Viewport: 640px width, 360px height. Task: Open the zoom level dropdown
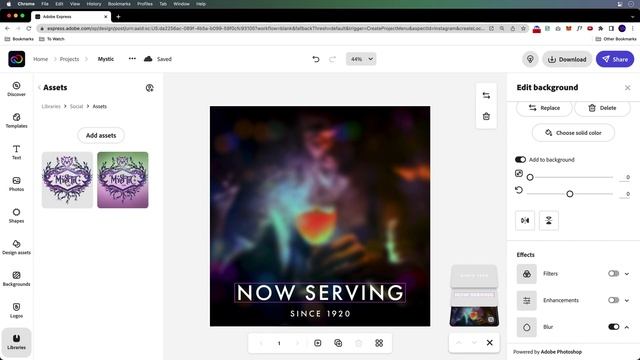(361, 59)
